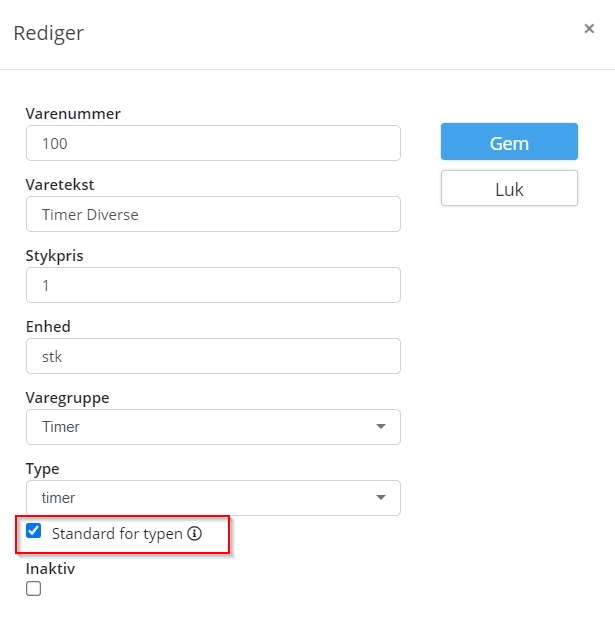The width and height of the screenshot is (615, 633).
Task: Click the Varegruppe label
Action: pyautogui.click(x=67, y=398)
